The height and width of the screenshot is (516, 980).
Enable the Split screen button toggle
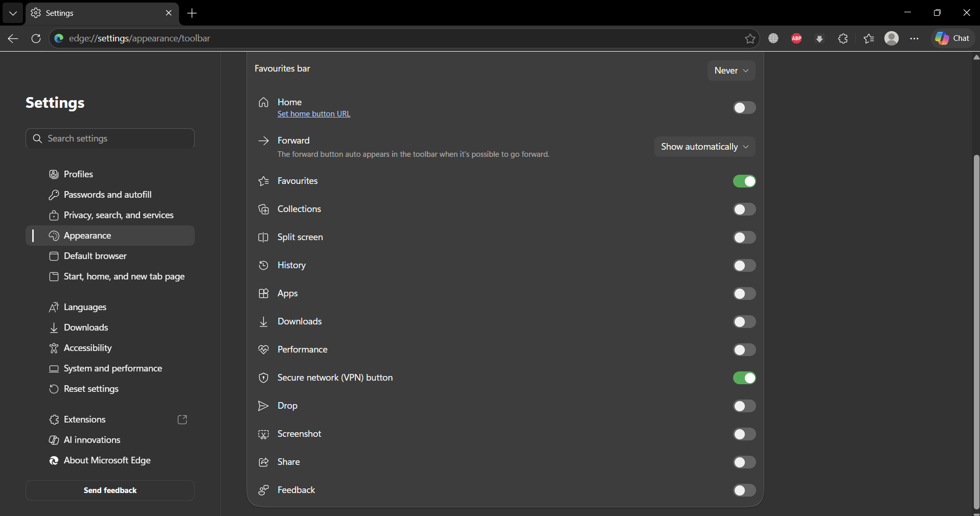coord(744,238)
